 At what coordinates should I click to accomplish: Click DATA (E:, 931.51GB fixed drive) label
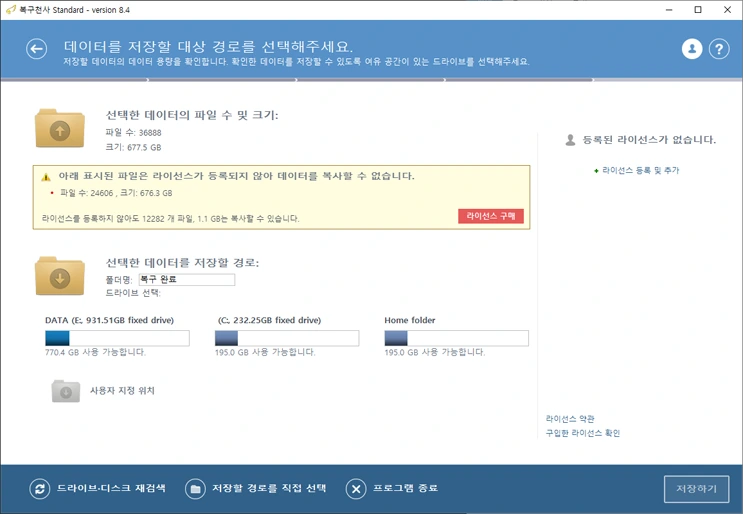coord(109,320)
